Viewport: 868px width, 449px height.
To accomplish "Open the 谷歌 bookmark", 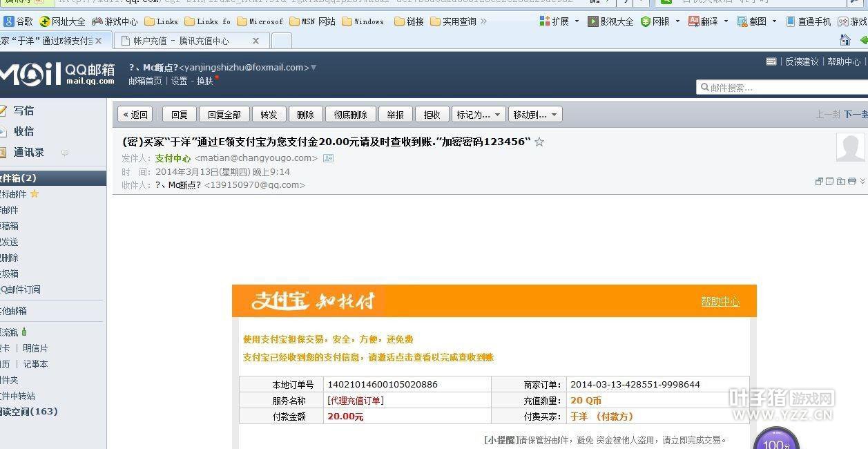I will click(17, 21).
